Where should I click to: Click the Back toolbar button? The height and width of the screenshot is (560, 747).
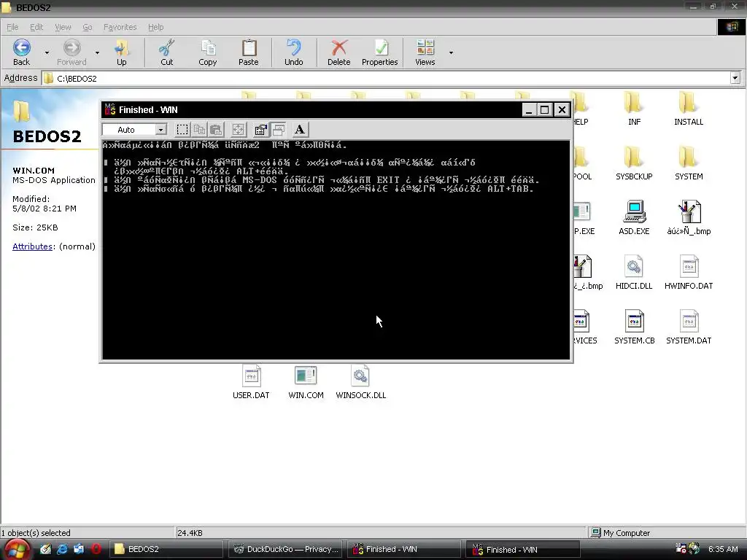[x=21, y=52]
